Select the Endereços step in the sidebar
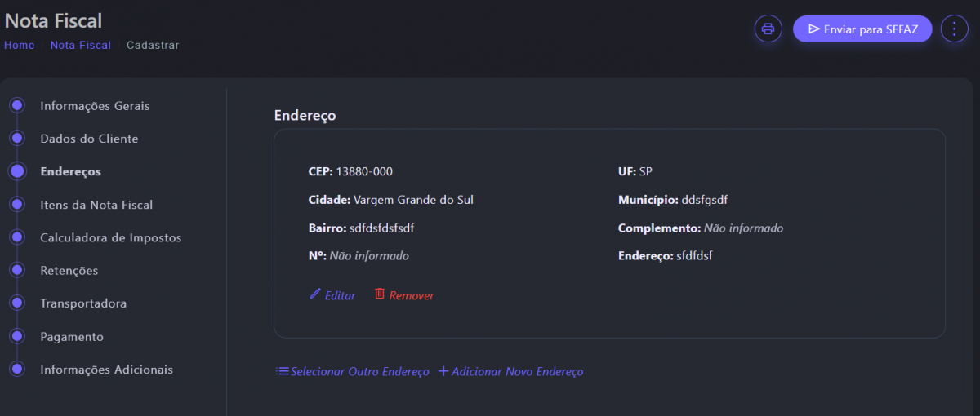Screen dimensions: 980x416 coord(70,171)
